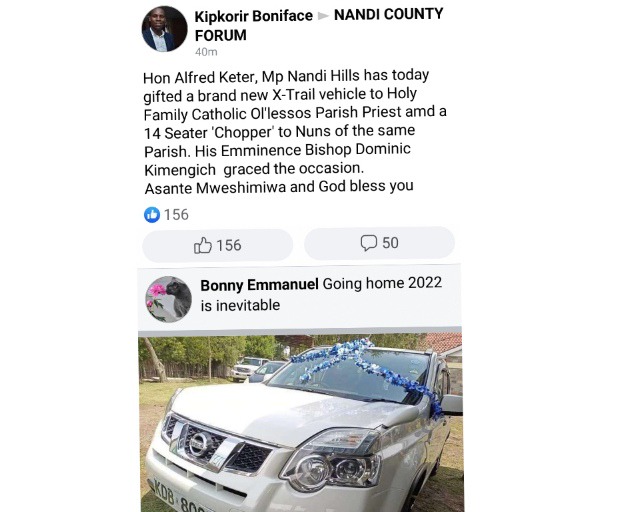
Task: Open the 50 comments button
Action: 379,243
